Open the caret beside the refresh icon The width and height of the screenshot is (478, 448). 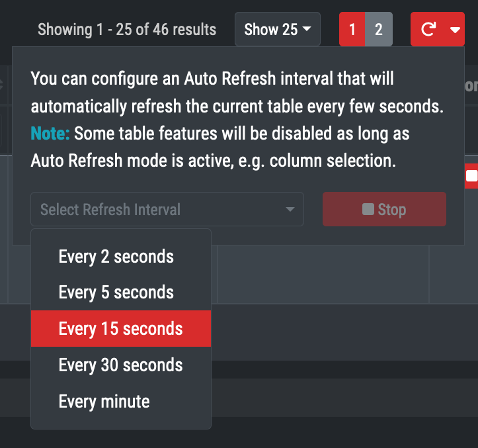pyautogui.click(x=454, y=30)
